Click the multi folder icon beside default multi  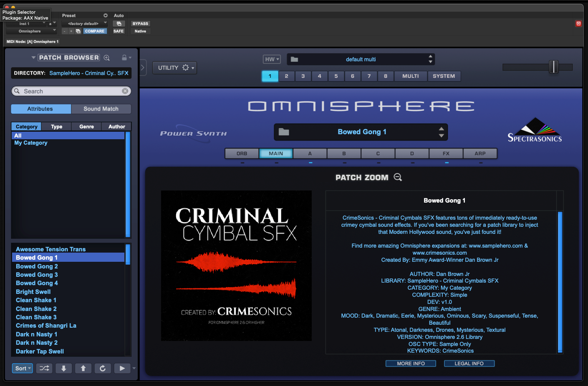click(x=294, y=59)
